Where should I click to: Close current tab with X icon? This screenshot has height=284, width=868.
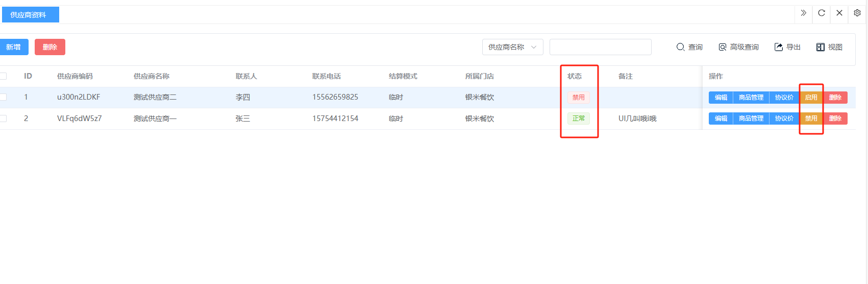point(839,13)
